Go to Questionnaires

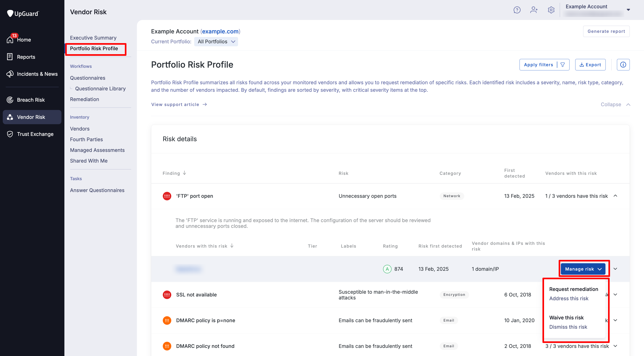click(88, 78)
